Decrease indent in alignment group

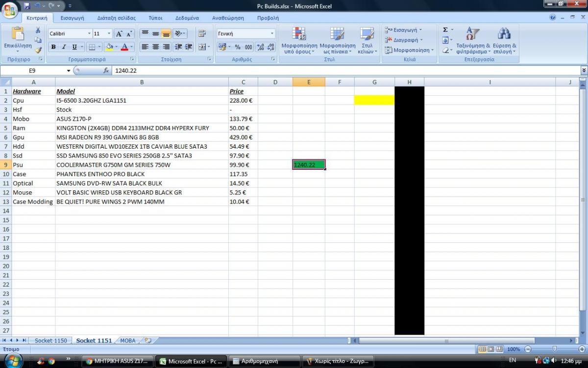pyautogui.click(x=178, y=47)
